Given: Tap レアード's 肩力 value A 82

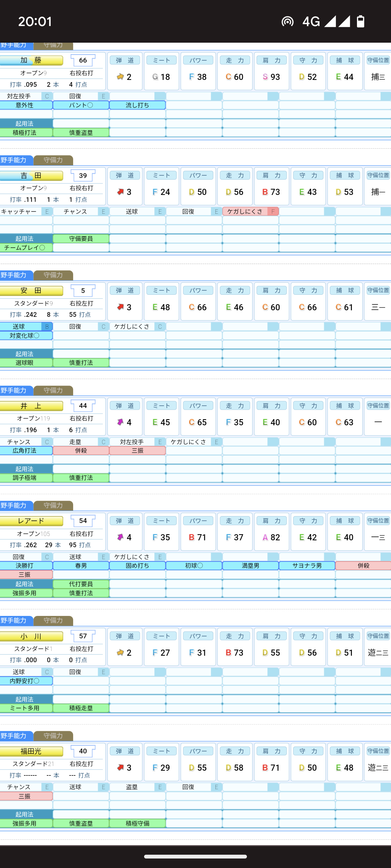Looking at the screenshot, I should coord(271,537).
